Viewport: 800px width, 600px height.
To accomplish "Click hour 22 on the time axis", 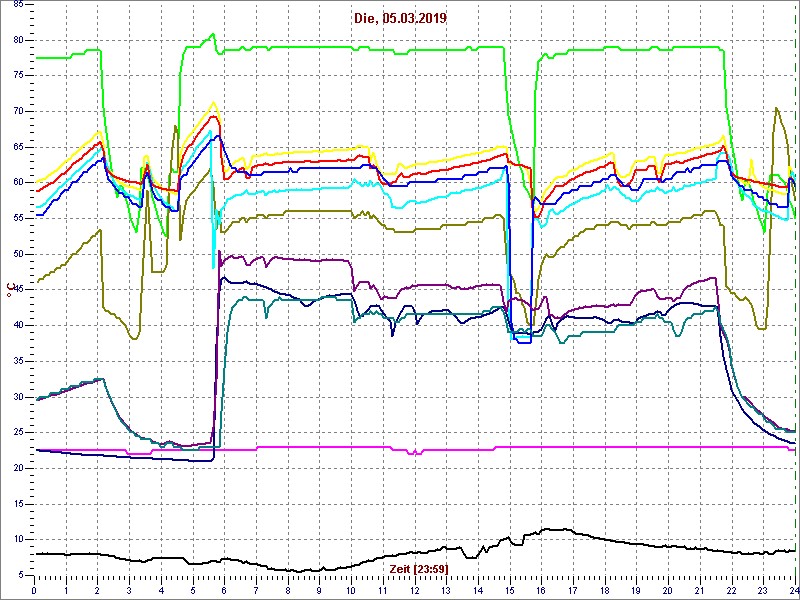I will tap(732, 589).
